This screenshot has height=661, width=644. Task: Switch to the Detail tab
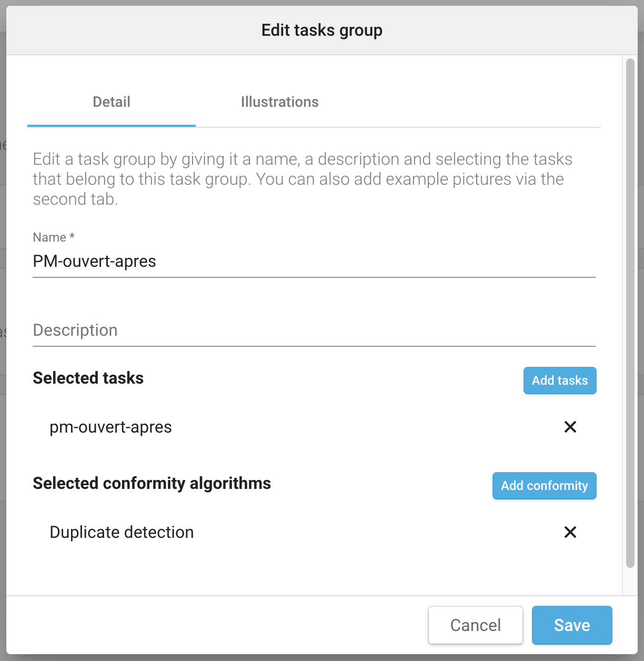click(112, 102)
